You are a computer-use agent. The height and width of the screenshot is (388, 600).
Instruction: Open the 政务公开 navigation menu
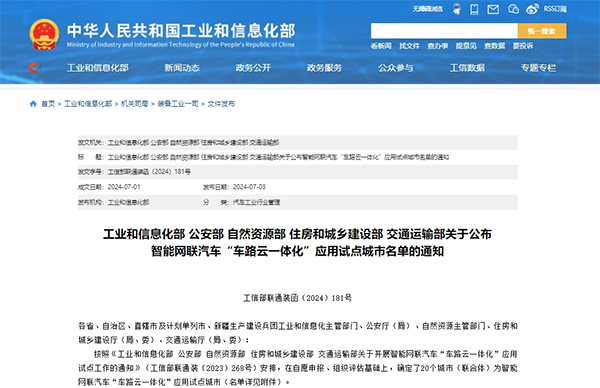point(253,68)
